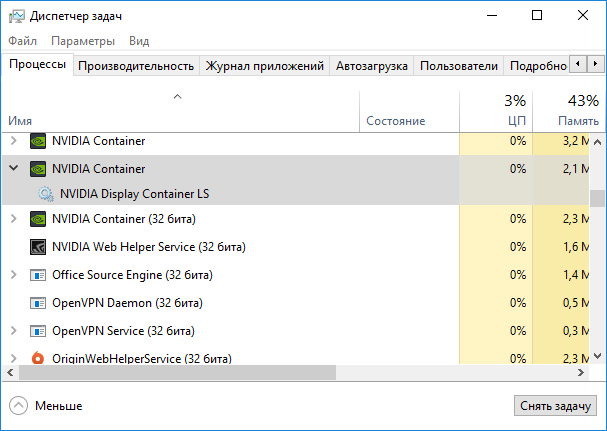Click the NVIDIA Web Helper Service icon
Image resolution: width=607 pixels, height=431 pixels.
click(38, 247)
